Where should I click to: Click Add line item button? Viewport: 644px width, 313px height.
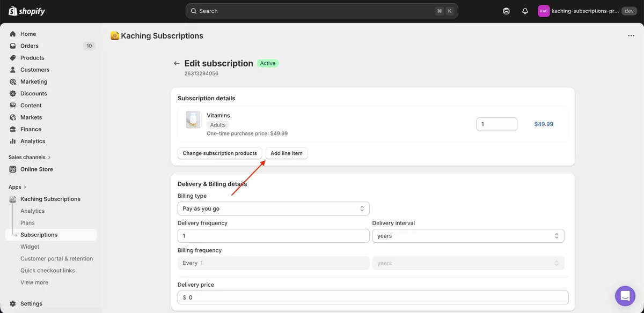[287, 153]
